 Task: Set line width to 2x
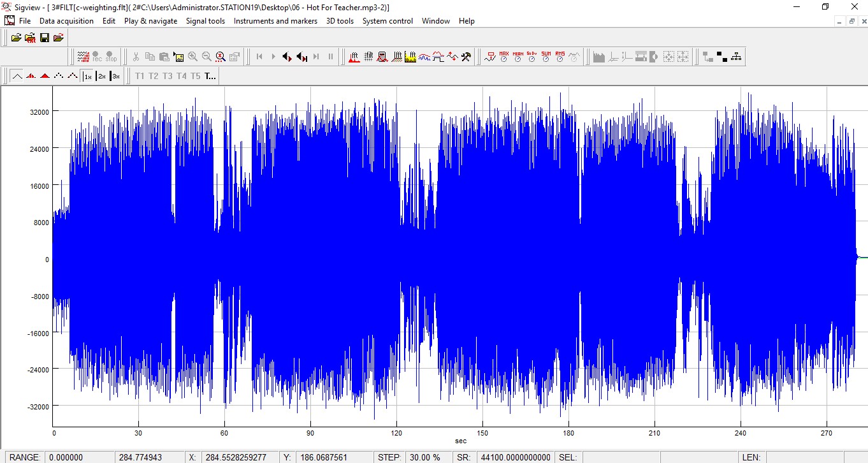tap(101, 76)
